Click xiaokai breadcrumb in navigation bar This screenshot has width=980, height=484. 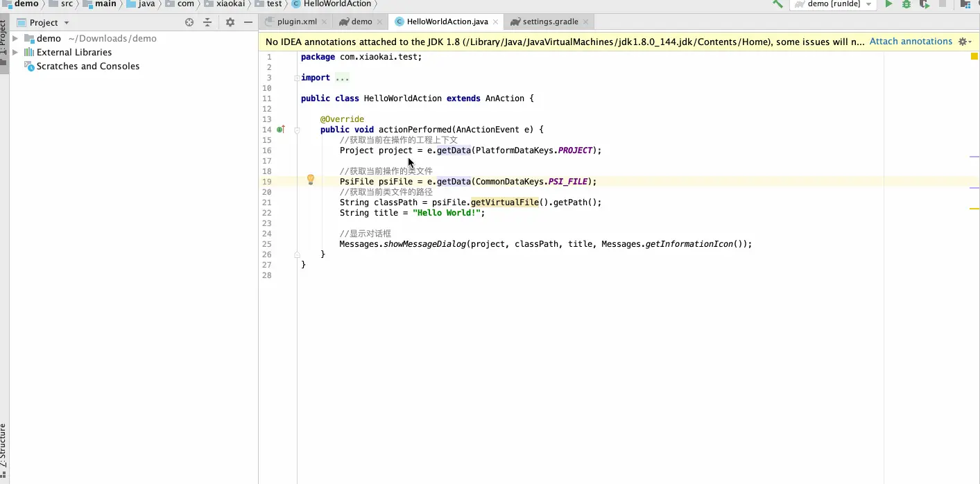pos(224,3)
